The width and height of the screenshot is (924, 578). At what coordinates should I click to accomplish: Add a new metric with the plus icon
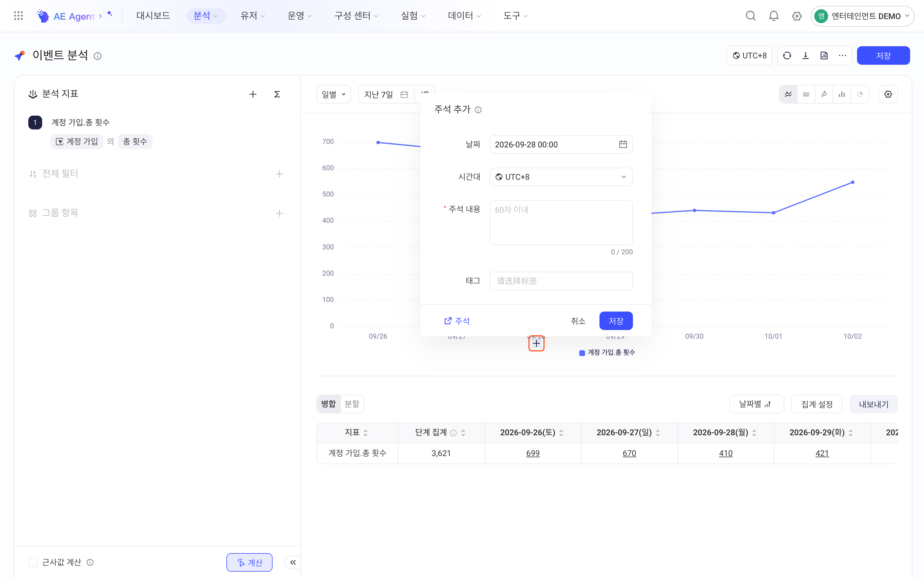(253, 94)
